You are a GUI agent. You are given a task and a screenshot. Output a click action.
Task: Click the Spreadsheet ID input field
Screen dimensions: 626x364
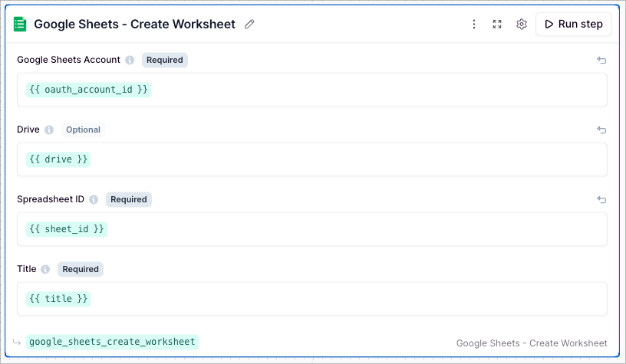coord(312,229)
